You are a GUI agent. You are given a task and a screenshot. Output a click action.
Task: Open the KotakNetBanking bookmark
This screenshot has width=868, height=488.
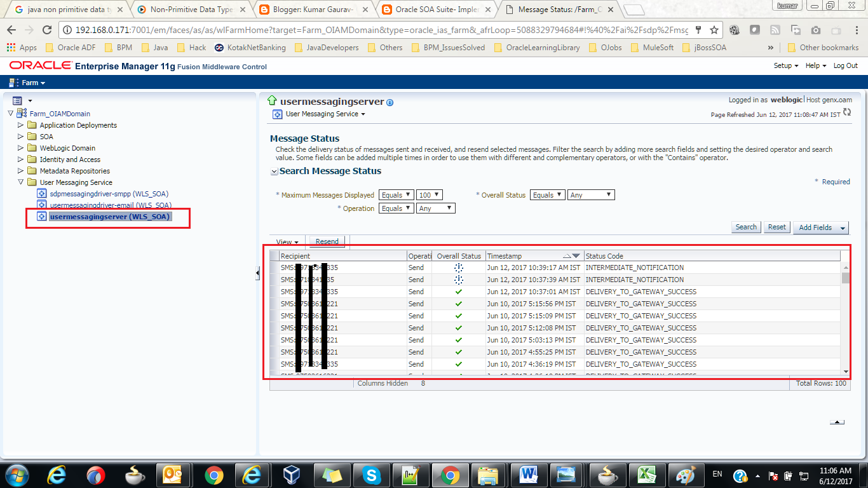[250, 47]
